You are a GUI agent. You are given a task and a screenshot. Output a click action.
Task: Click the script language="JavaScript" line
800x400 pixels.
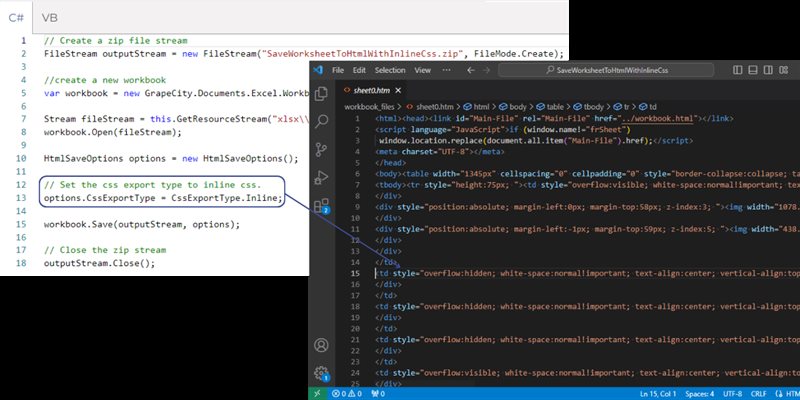point(503,130)
